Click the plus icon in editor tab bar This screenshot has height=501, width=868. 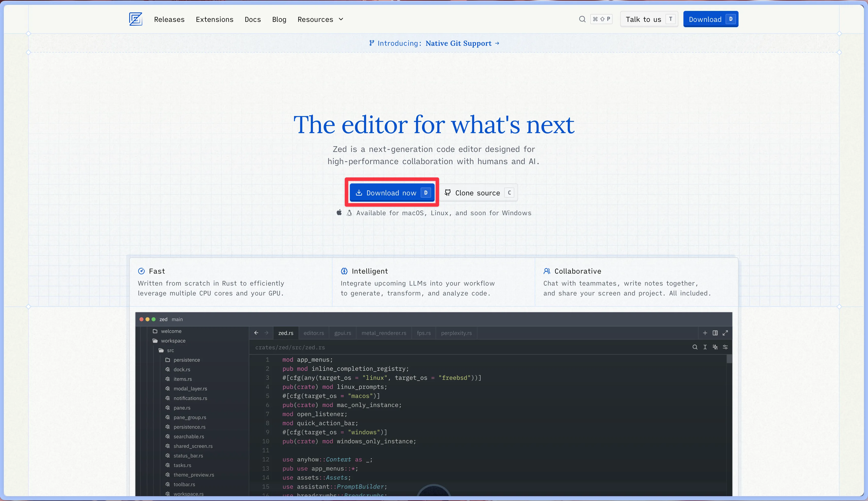(x=705, y=333)
